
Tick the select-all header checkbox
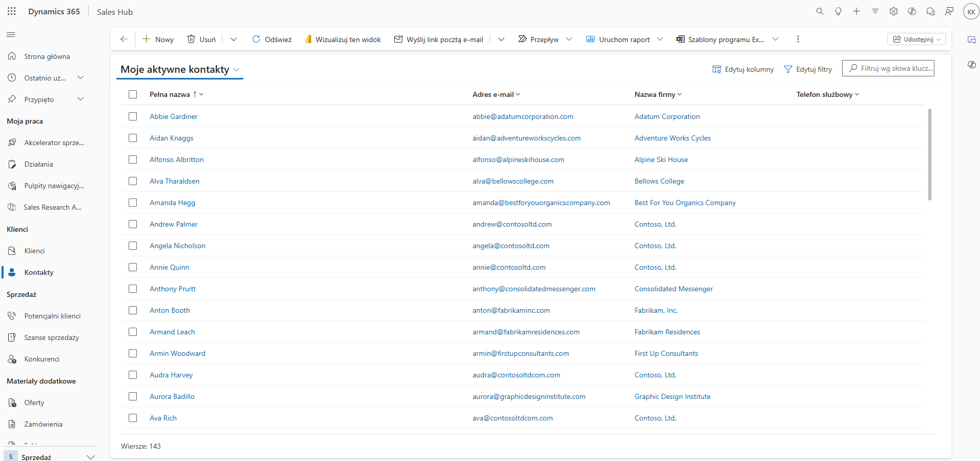pos(133,94)
